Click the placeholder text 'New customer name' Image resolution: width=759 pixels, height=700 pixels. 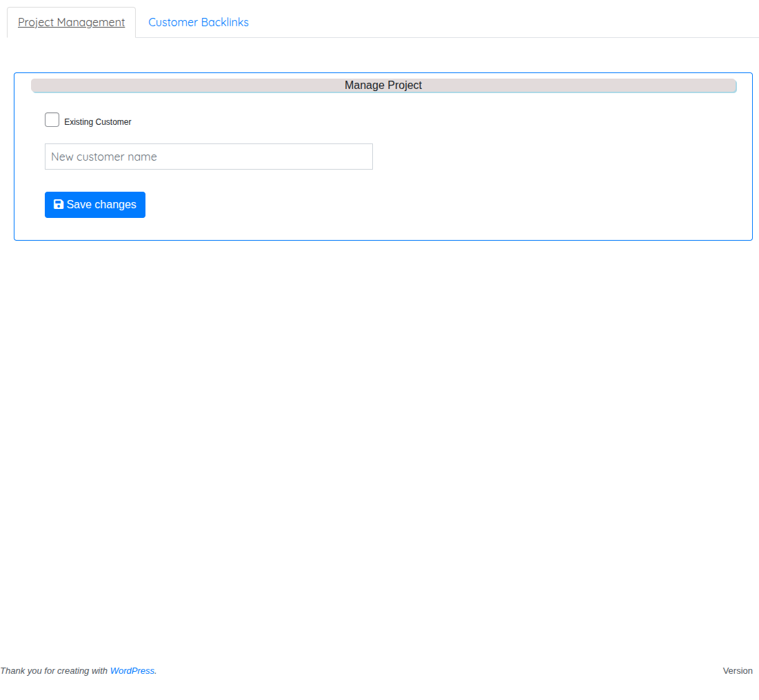click(104, 157)
